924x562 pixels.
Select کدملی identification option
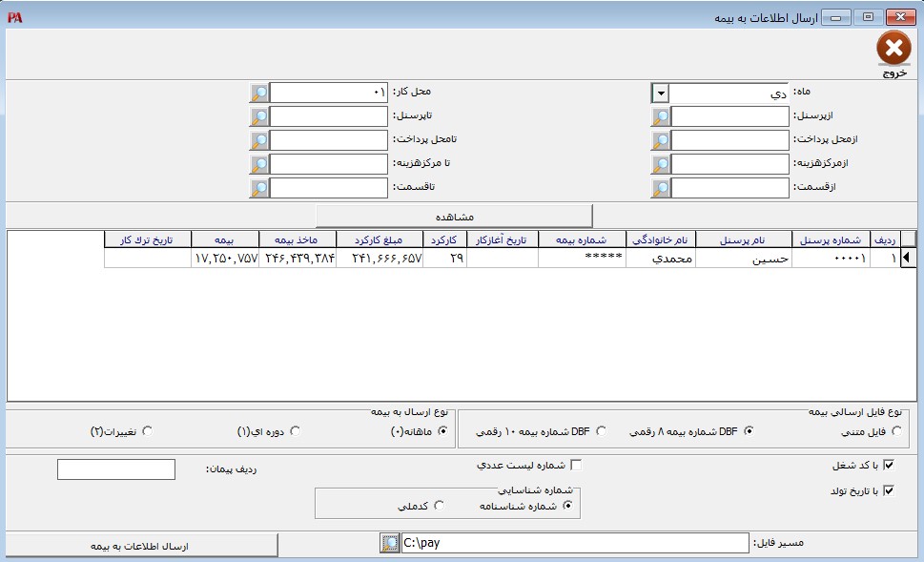[440, 506]
